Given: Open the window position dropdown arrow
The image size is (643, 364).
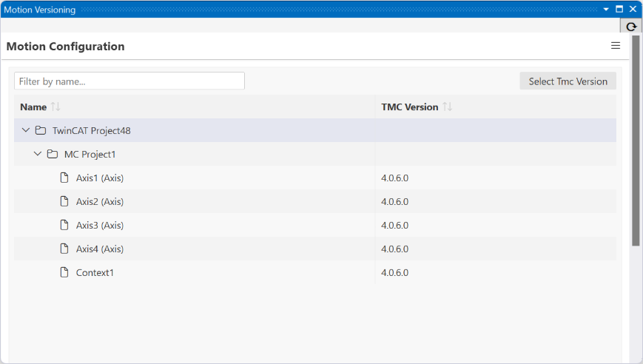Looking at the screenshot, I should (606, 9).
